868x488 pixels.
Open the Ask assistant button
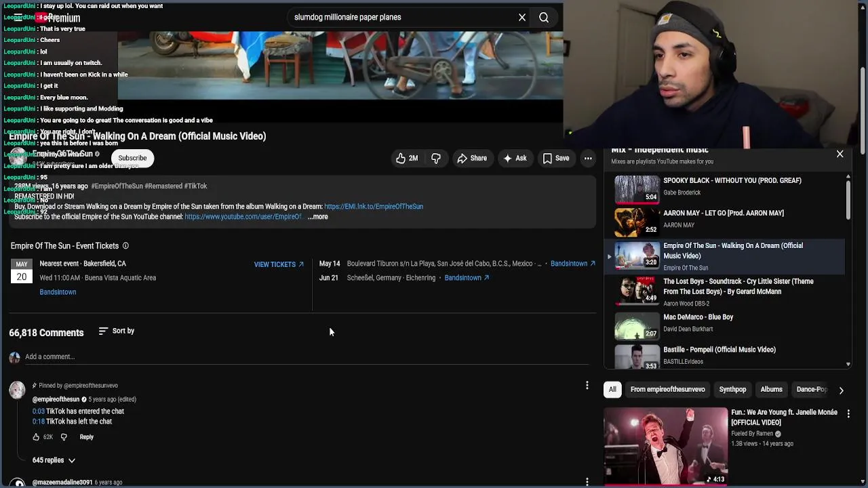pos(515,158)
